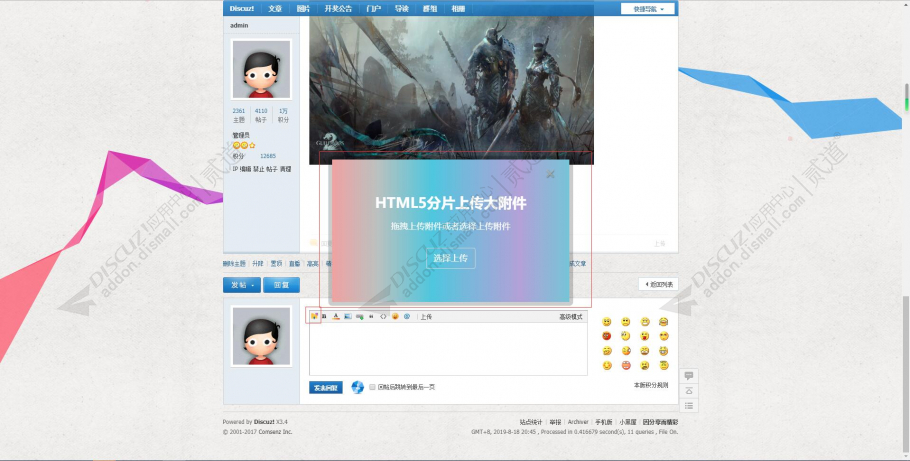Viewport: 910px width, 461px height.
Task: Switch to 高级模式 advanced editor mode
Action: point(570,317)
